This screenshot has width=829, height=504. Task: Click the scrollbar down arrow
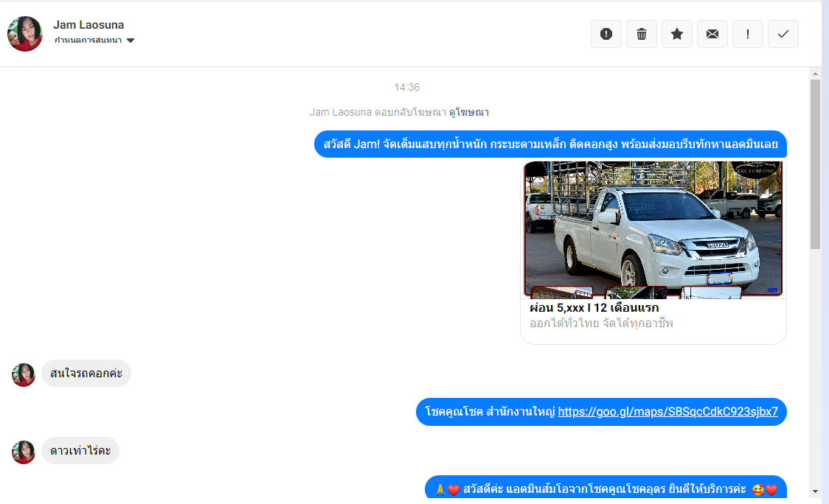pos(815,491)
